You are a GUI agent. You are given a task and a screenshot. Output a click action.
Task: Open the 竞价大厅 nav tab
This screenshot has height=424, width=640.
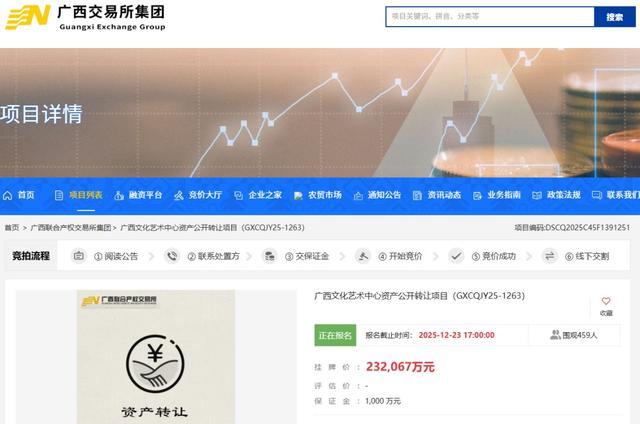[205, 195]
